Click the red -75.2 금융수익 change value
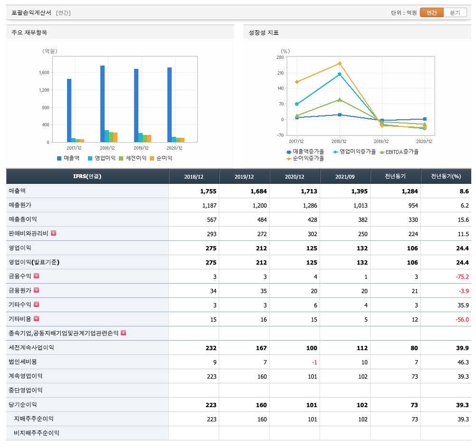This screenshot has height=448, width=476. tap(462, 277)
